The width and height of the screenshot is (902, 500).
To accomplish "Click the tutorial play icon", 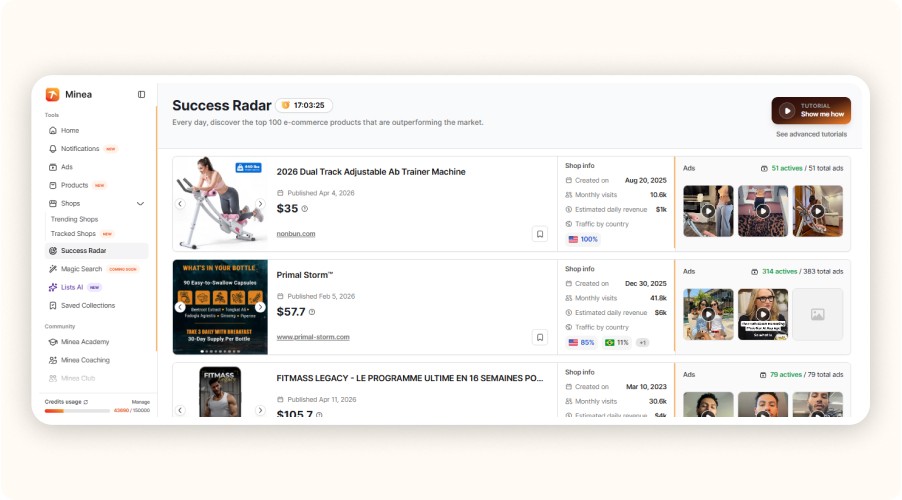I will (x=787, y=110).
